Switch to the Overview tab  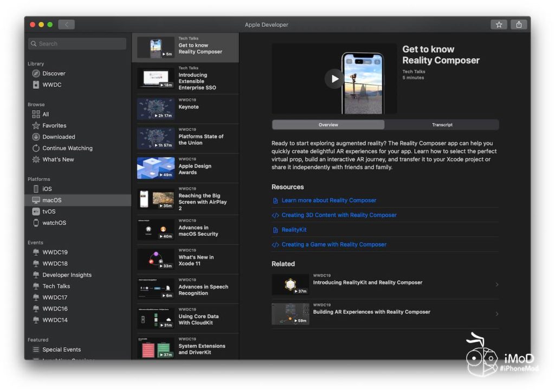pos(328,125)
